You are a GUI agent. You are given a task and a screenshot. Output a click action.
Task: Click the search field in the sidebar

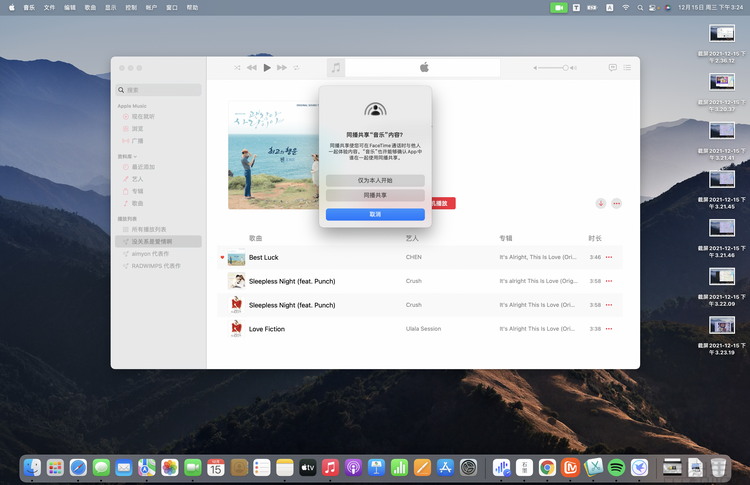[158, 90]
